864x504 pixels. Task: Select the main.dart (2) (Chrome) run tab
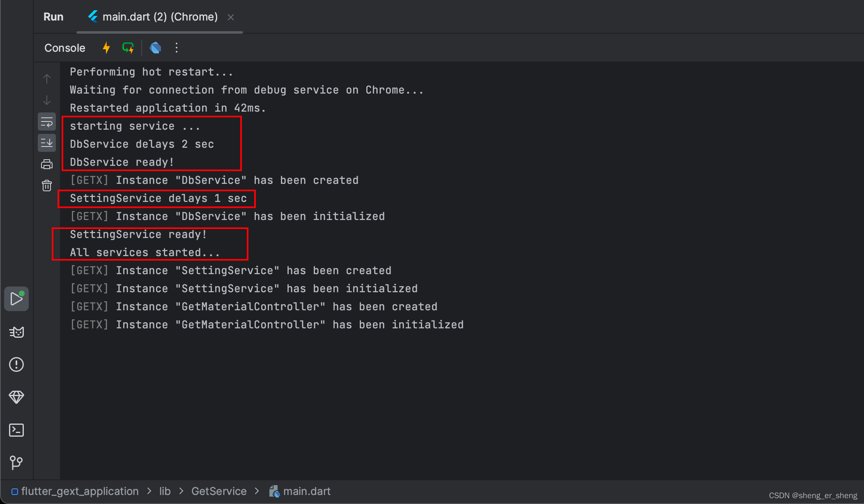coord(159,17)
